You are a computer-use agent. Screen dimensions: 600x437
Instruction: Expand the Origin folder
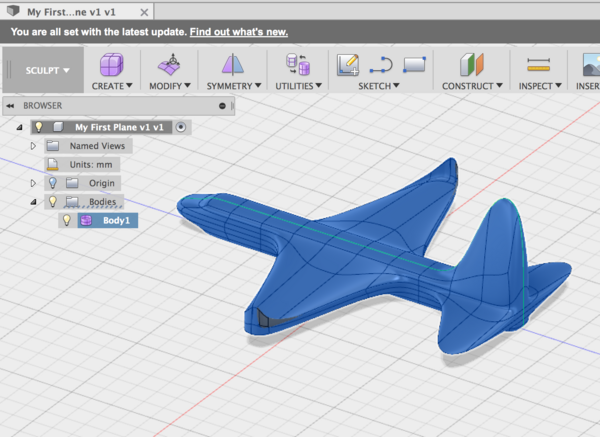[x=34, y=183]
